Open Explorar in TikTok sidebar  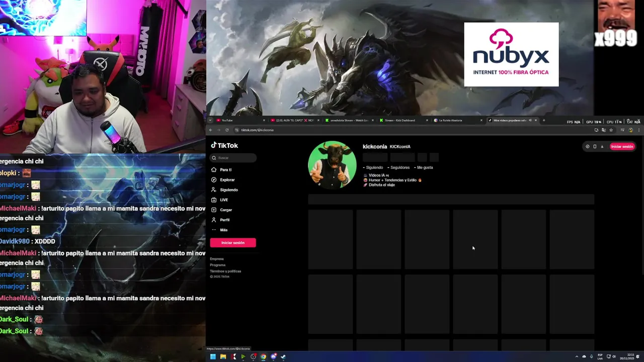(x=223, y=180)
